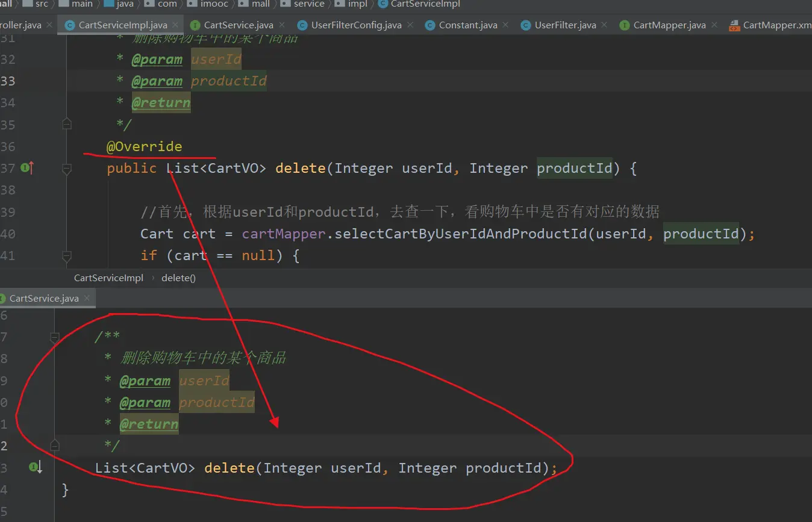Collapse the if-block fold marker on line 41
812x522 pixels.
(67, 256)
